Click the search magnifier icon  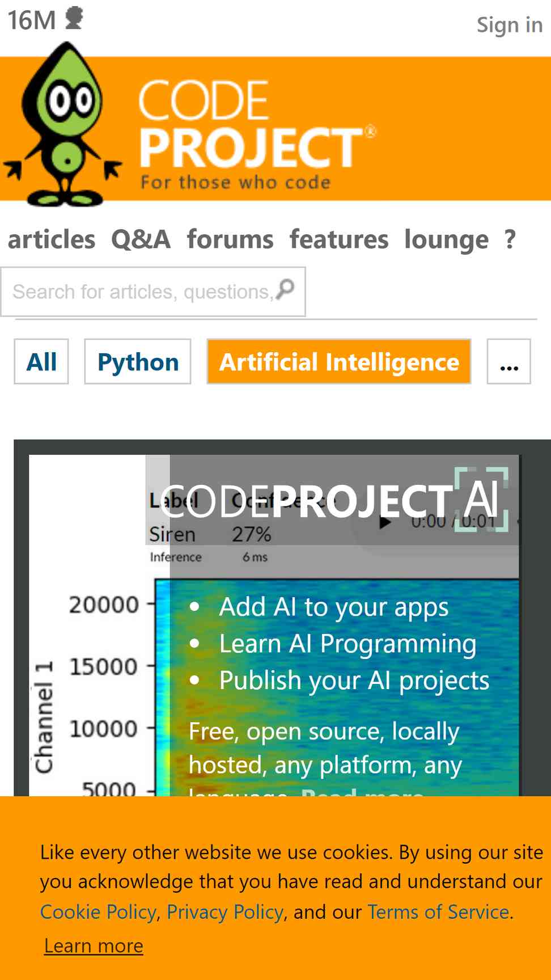(285, 290)
